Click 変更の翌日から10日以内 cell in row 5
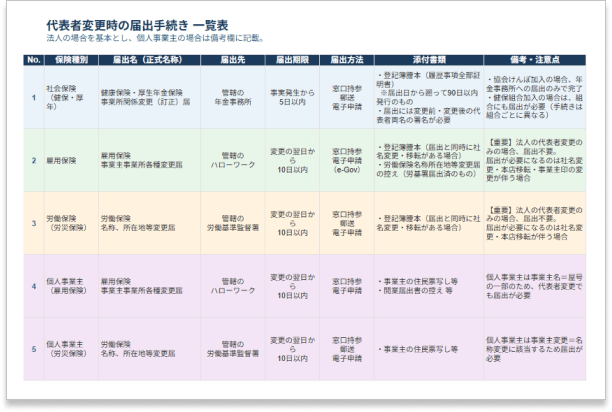The height and width of the screenshot is (412, 612). coord(292,349)
